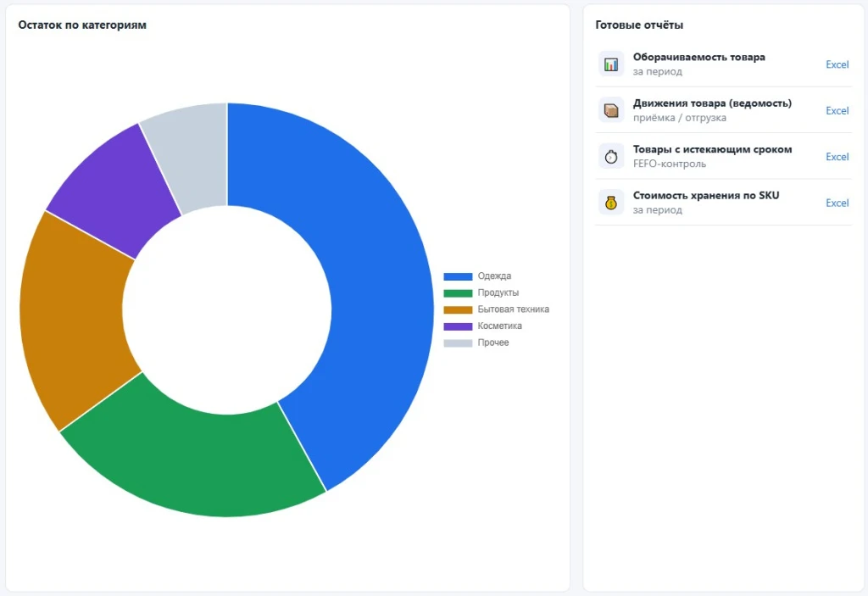The height and width of the screenshot is (596, 868).
Task: Click the report title "Товары с истекающим сроком"
Action: tap(712, 149)
